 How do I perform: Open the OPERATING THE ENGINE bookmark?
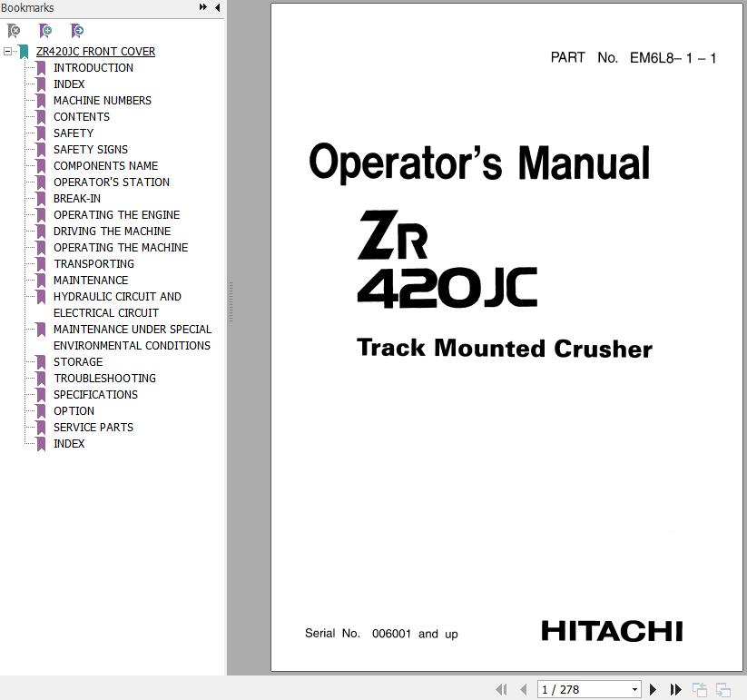point(117,215)
